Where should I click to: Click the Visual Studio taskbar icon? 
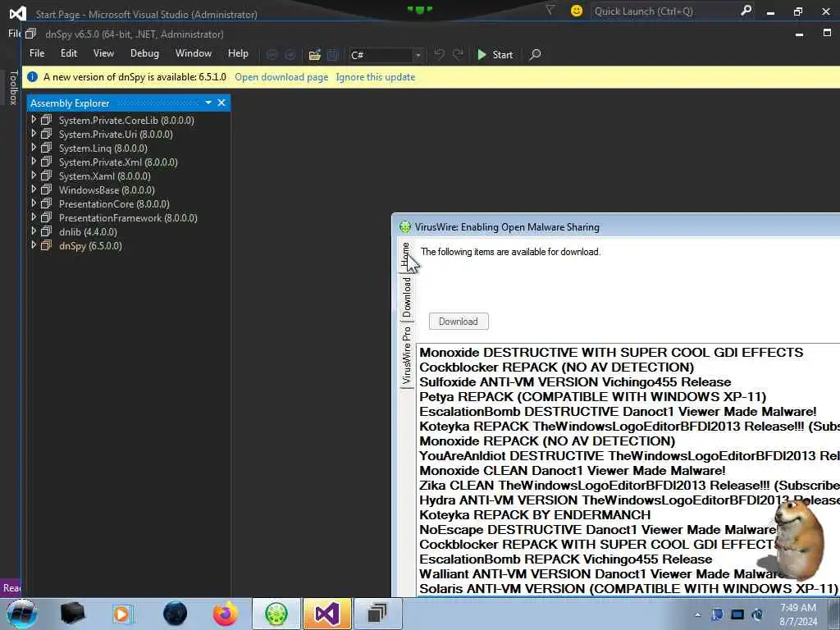(326, 614)
